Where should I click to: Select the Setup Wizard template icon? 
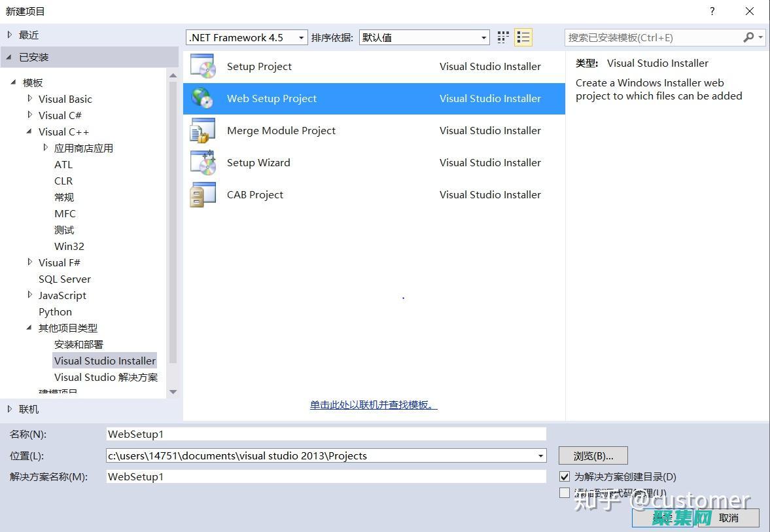[x=203, y=162]
